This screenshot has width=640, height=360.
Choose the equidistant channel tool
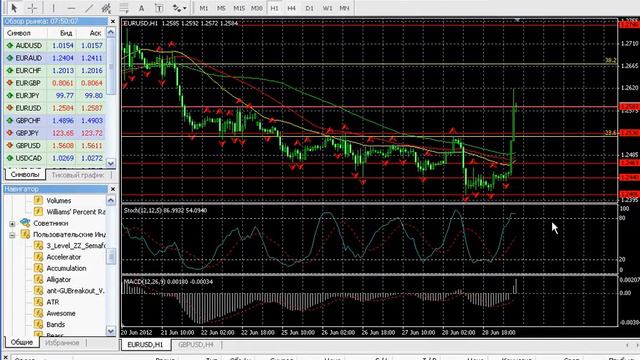click(107, 8)
